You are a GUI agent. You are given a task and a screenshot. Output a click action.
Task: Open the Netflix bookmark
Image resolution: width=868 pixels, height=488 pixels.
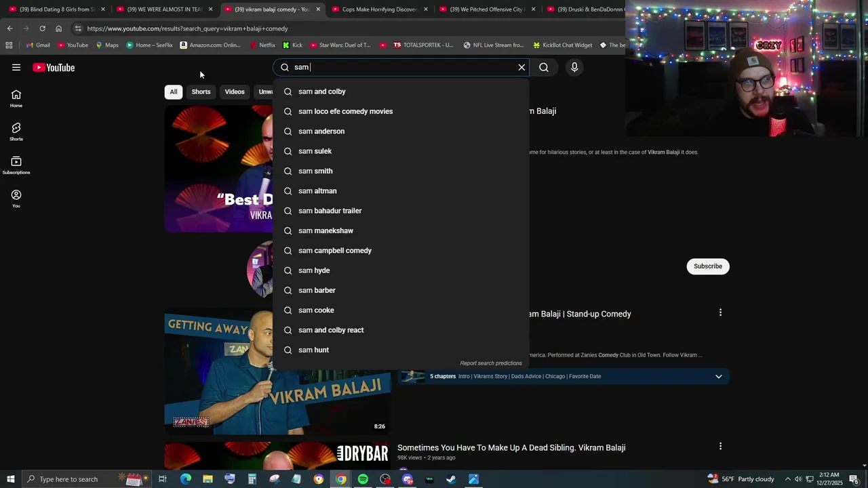coord(262,45)
